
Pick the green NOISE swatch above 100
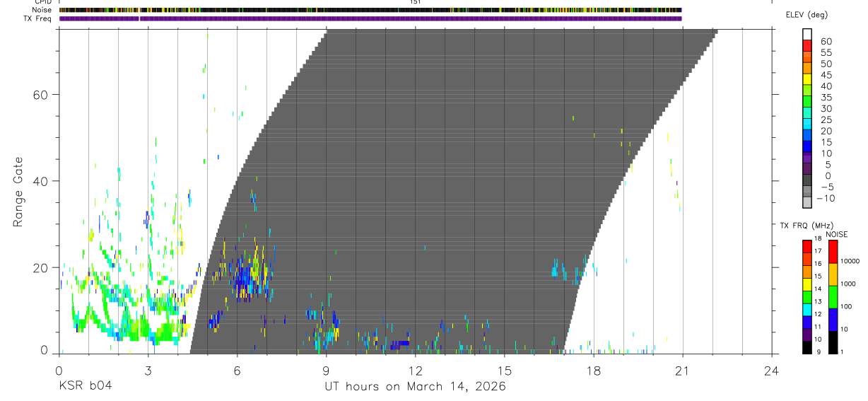click(833, 297)
